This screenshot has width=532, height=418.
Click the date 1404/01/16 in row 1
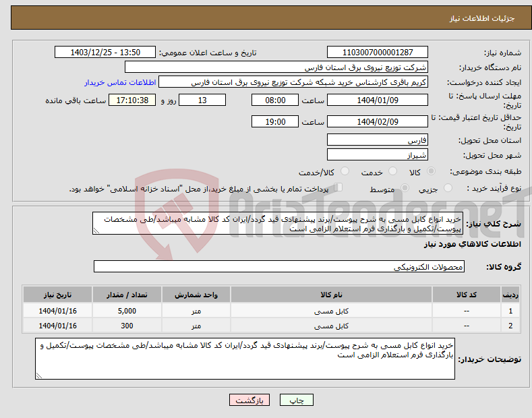[x=57, y=311]
